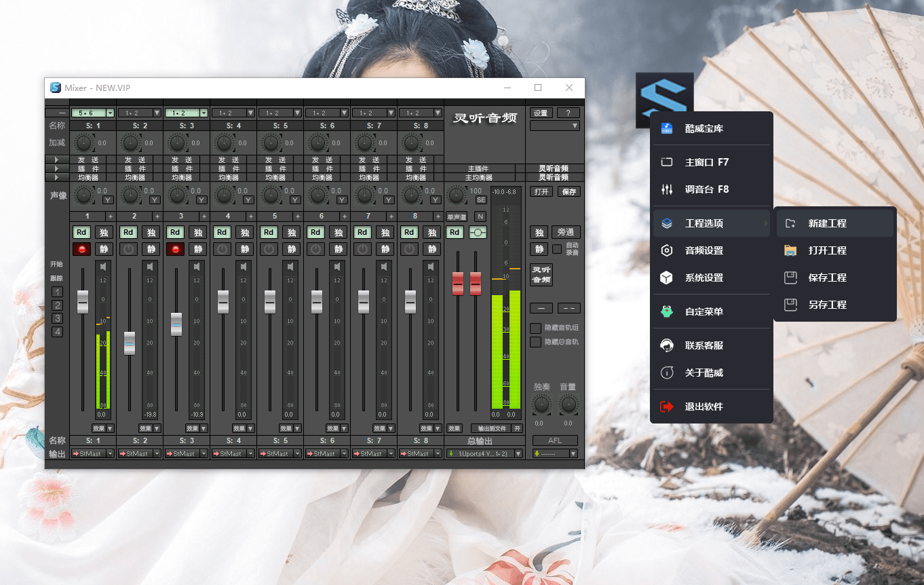Viewport: 924px width, 585px height.
Task: Click the 独奏 knob in the monitor section
Action: [541, 405]
